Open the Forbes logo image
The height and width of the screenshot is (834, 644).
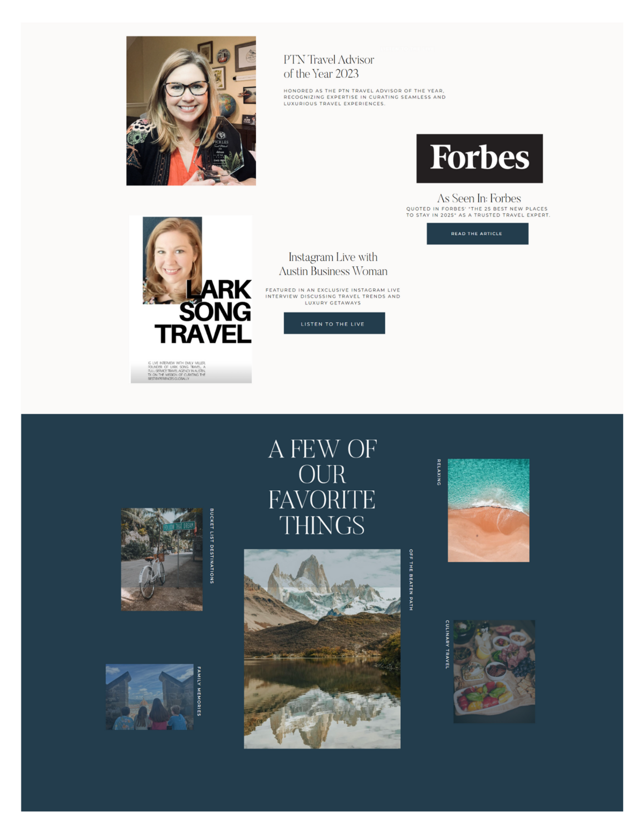pyautogui.click(x=479, y=158)
